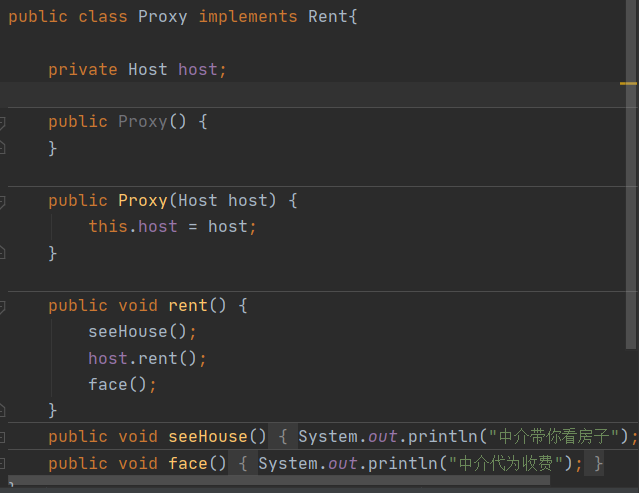Click the Host parameter type in constructor
The height and width of the screenshot is (493, 639).
(x=198, y=201)
